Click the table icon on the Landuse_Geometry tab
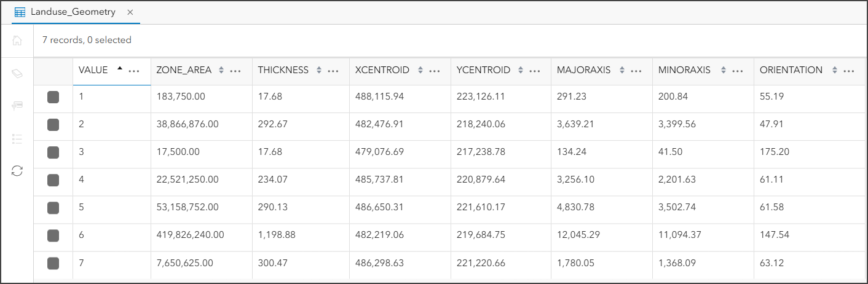The width and height of the screenshot is (868, 284). [20, 12]
